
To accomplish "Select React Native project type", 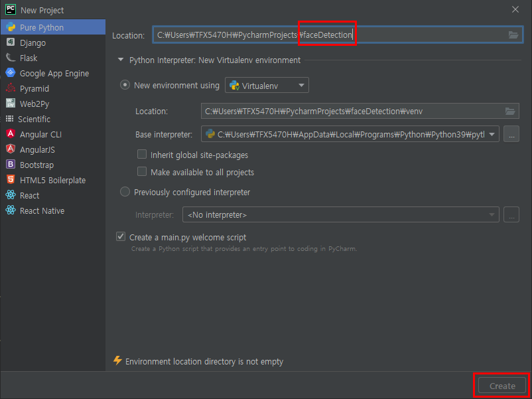I will point(53,210).
